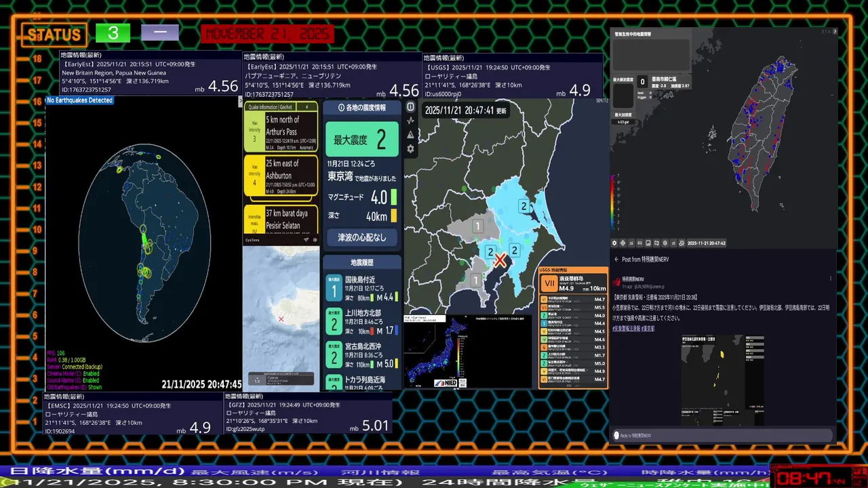
Task: Select the 上川地方北部 history entry
Action: [x=361, y=321]
